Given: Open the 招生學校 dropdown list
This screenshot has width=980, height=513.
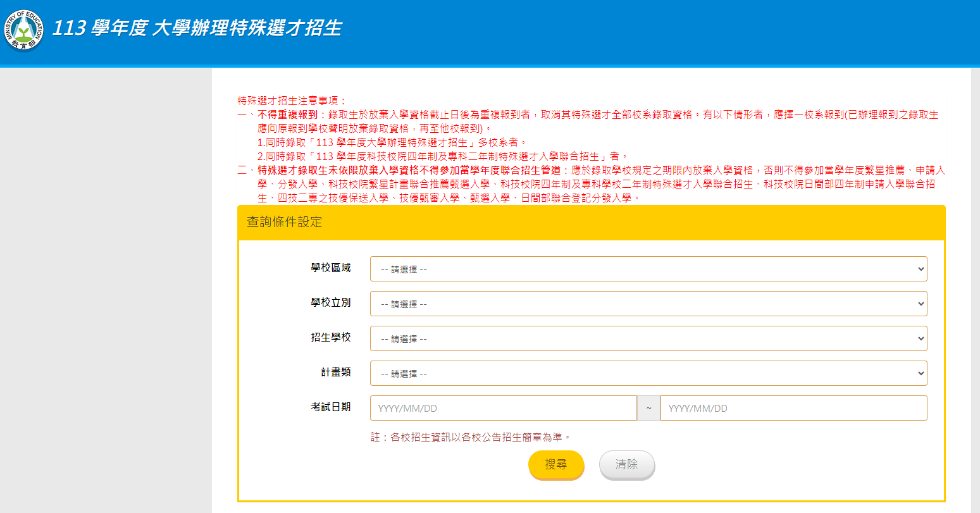Looking at the screenshot, I should pyautogui.click(x=648, y=338).
